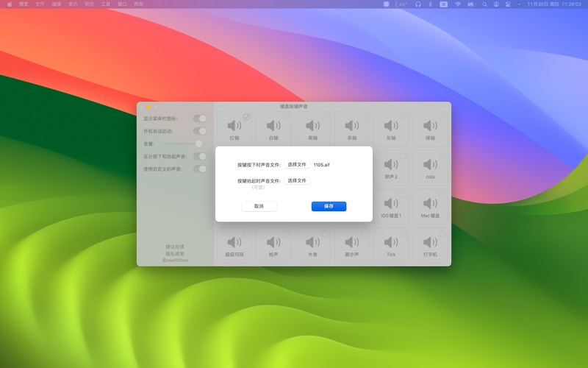Open the 隐私政策 link

(x=175, y=253)
